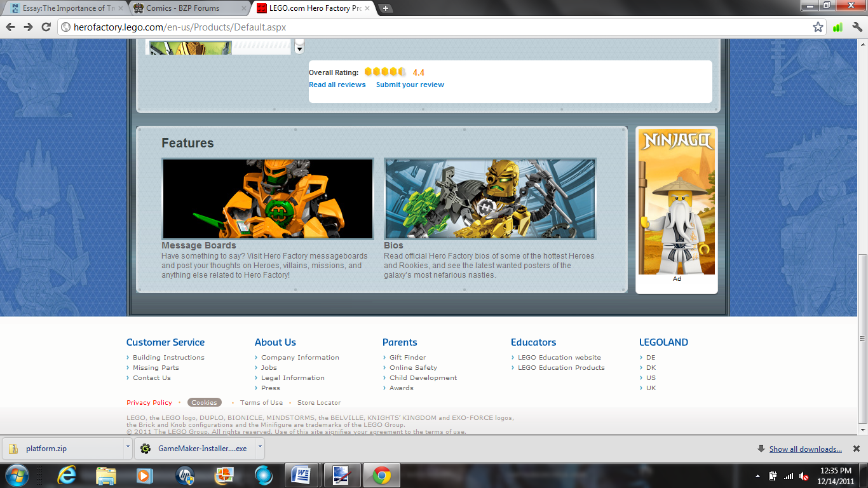Screen dimensions: 868x488
Task: Open the Online Safety link
Action: (413, 368)
